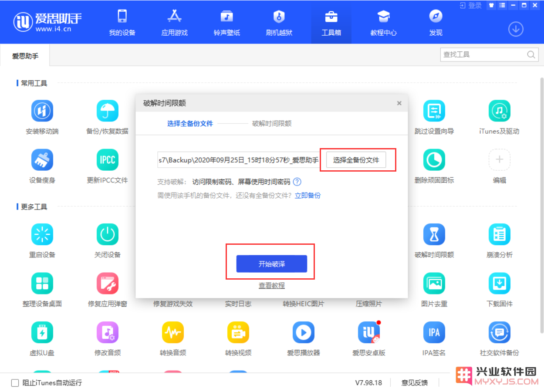Click 破解时间限额 step label in dialog
544x392 pixels.
tap(272, 124)
